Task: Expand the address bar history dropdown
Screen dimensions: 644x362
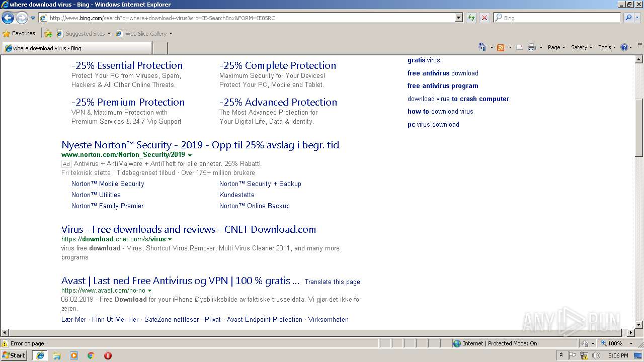Action: tap(458, 18)
